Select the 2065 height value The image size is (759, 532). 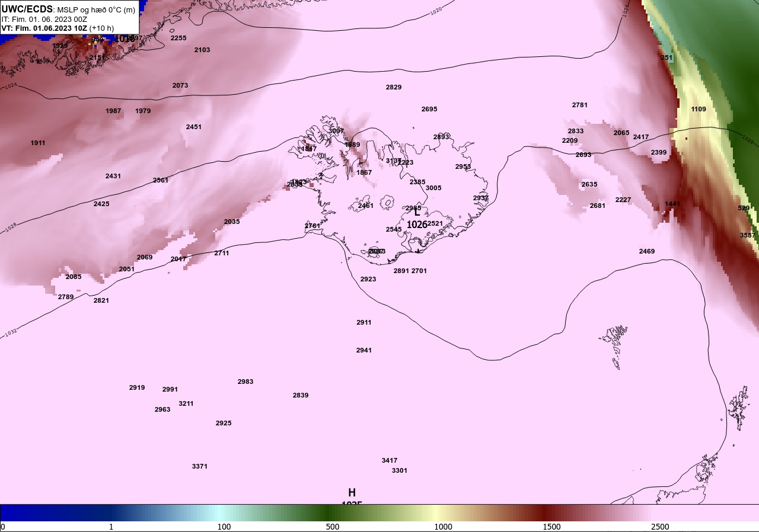tap(621, 133)
